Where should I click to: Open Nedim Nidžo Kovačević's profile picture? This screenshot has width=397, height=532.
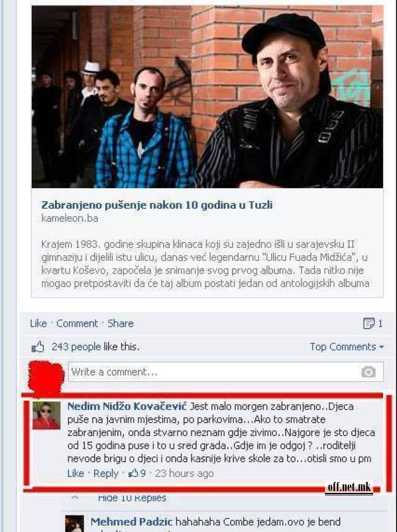tap(46, 415)
